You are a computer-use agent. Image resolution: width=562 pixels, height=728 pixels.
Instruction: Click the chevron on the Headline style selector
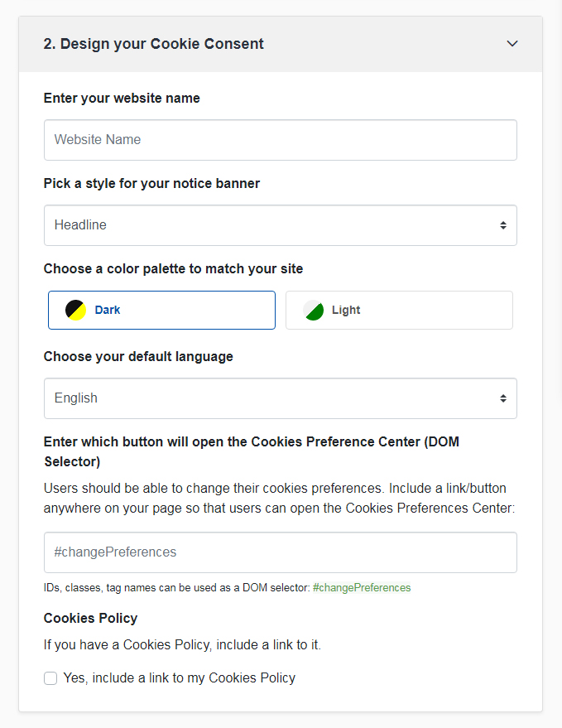(503, 224)
